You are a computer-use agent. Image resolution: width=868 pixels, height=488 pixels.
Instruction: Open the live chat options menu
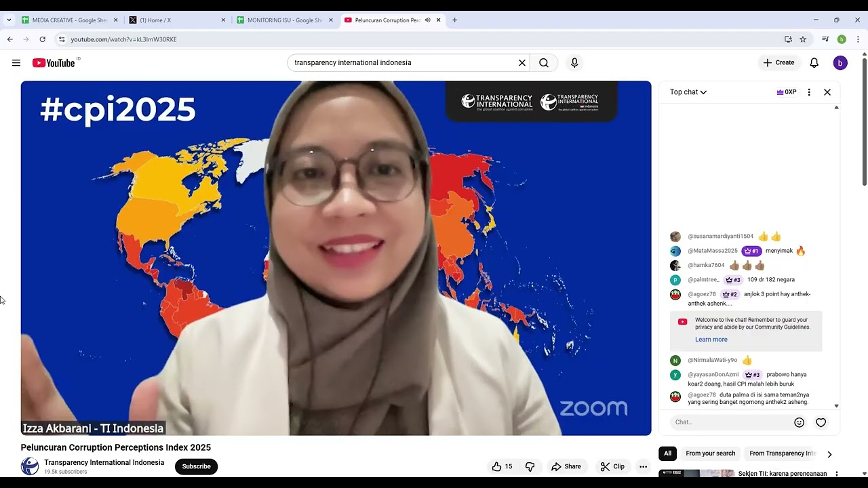809,92
